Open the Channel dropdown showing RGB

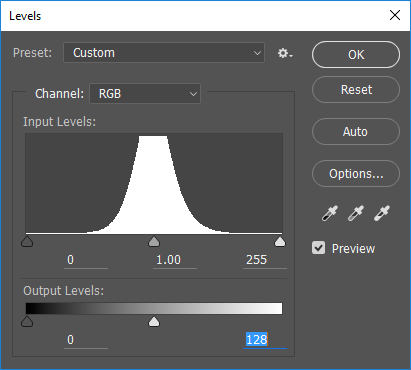[145, 94]
